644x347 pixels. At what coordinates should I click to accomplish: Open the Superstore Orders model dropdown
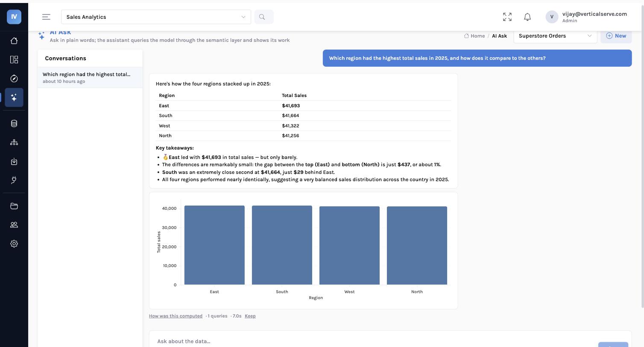tap(555, 36)
